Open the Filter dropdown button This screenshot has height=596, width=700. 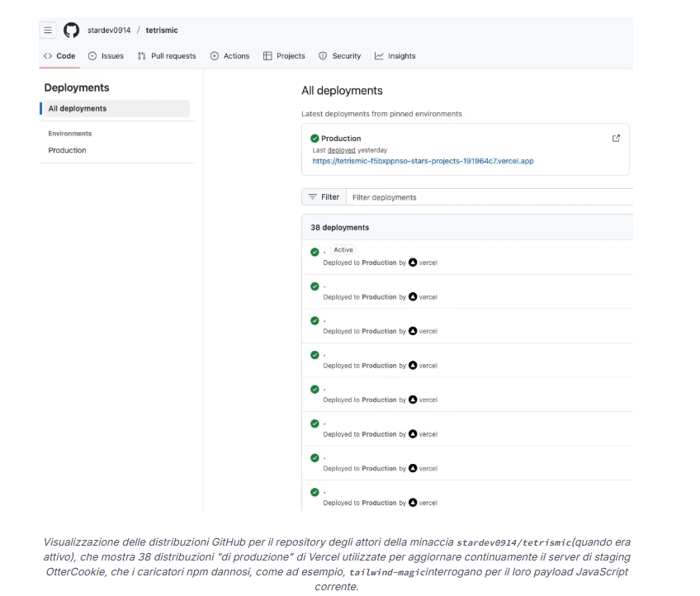[324, 197]
